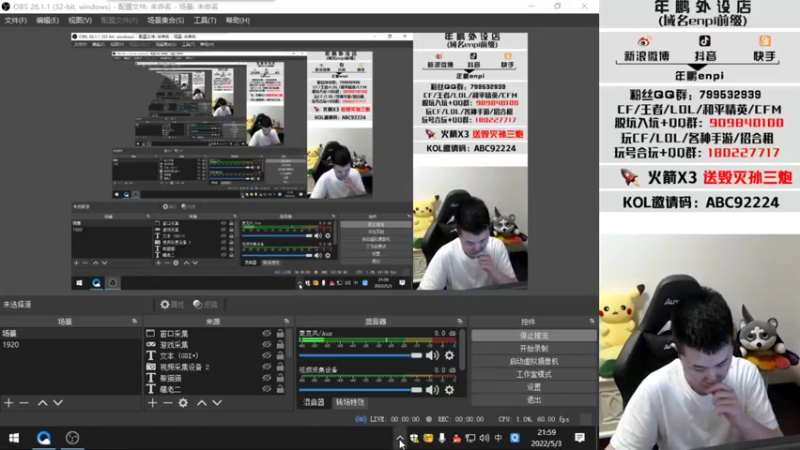Pop out the 场景 dock panel
This screenshot has height=450, width=800.
point(135,321)
